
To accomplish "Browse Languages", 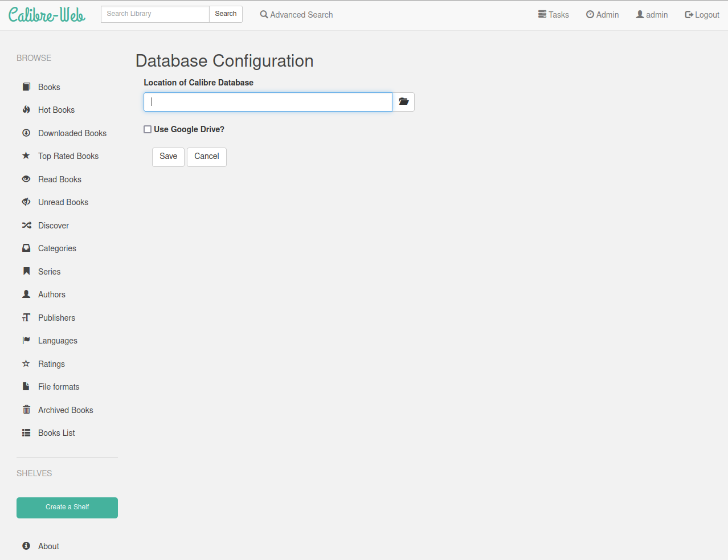I will pyautogui.click(x=58, y=341).
